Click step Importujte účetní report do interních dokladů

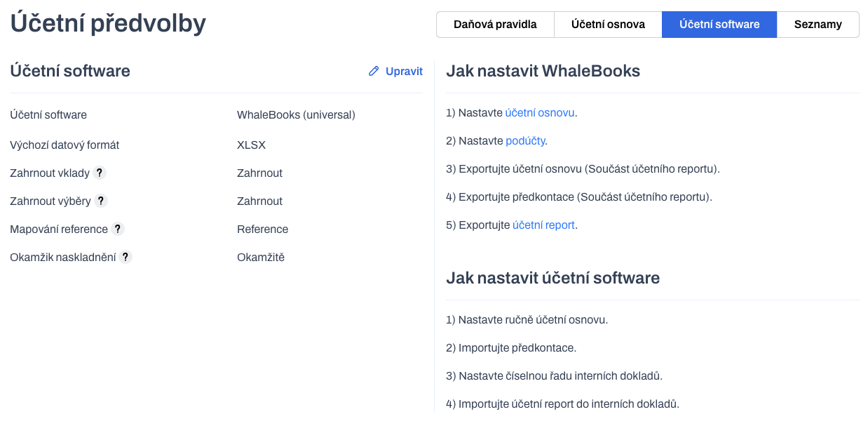point(562,404)
